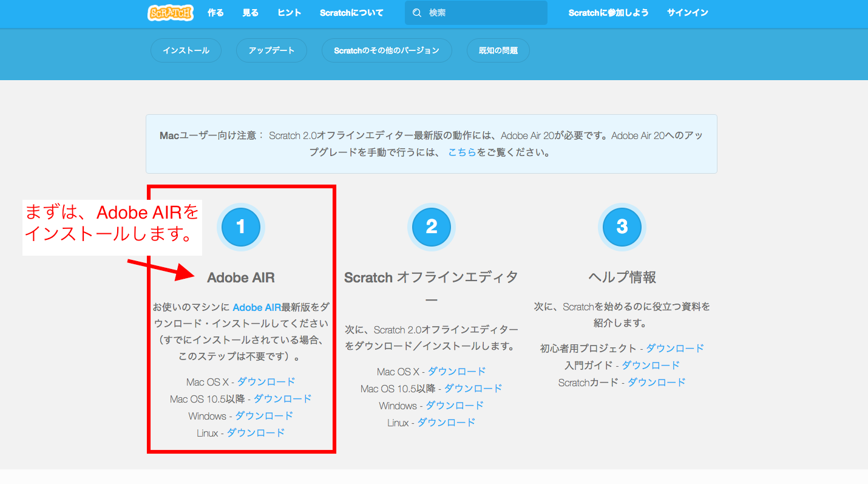
Task: Select the 既知の問題 button
Action: 498,50
